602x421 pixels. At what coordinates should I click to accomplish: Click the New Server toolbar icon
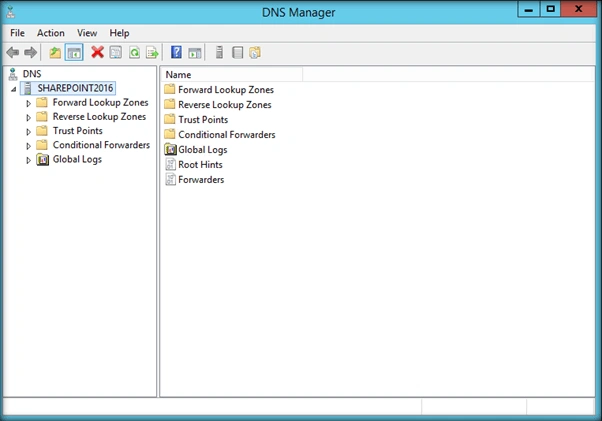coord(219,52)
